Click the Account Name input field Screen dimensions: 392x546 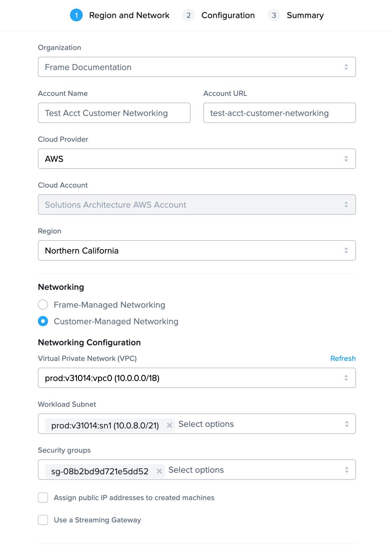(114, 113)
